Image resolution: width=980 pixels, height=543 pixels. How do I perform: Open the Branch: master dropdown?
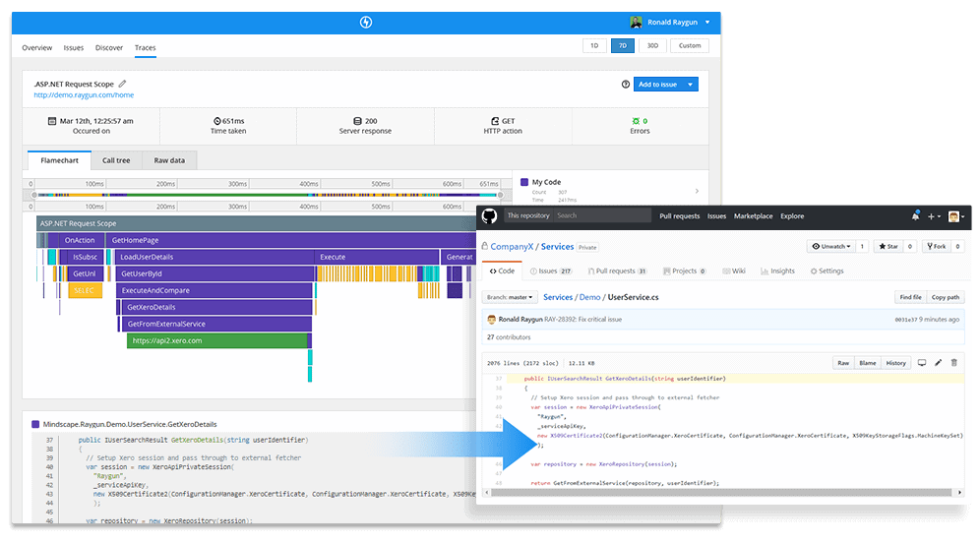coord(510,297)
